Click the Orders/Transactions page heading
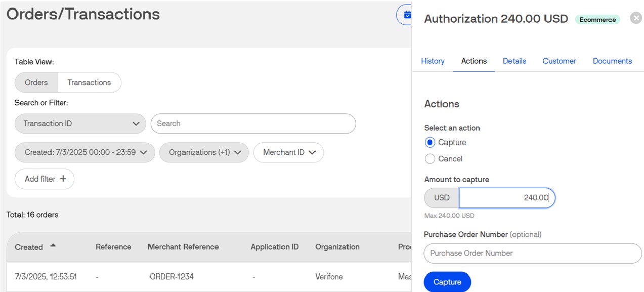This screenshot has width=644, height=292. (x=83, y=14)
